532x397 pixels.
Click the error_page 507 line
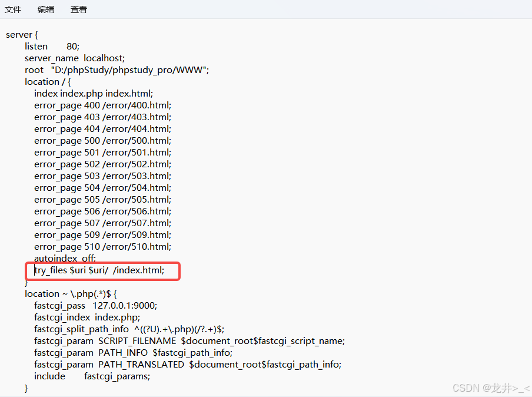click(x=102, y=223)
